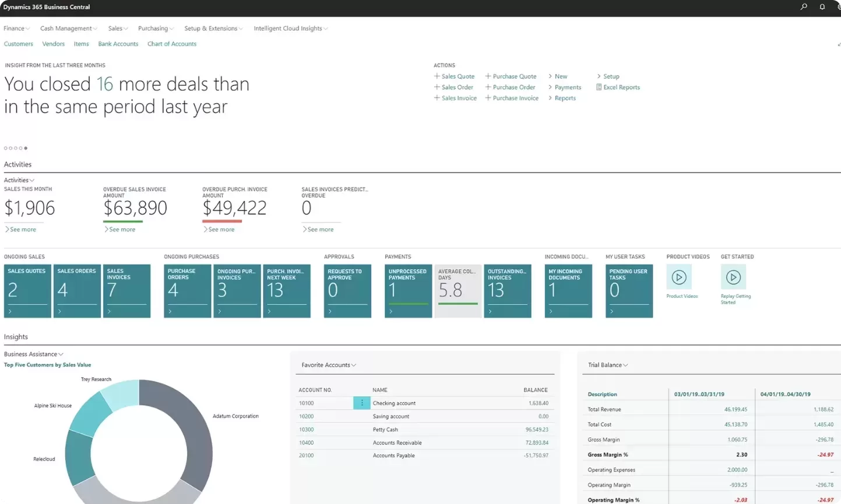Click the three-dot menu on account 10100
This screenshot has height=504, width=841.
pyautogui.click(x=362, y=403)
